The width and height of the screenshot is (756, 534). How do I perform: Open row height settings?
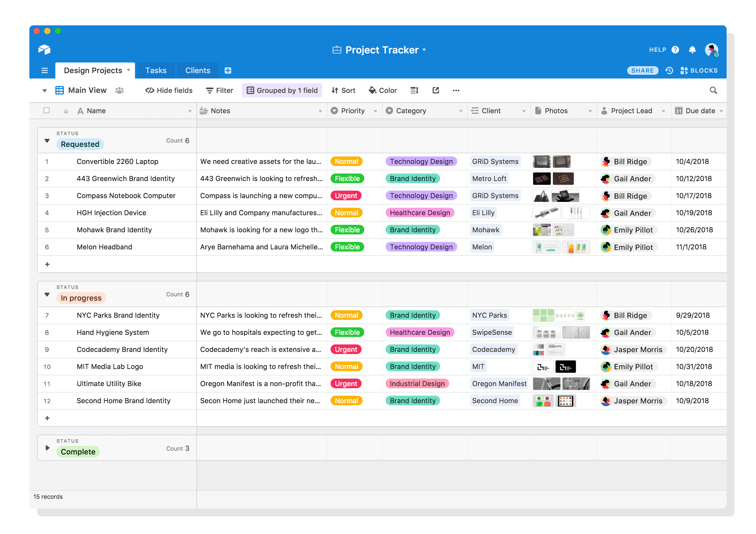click(x=414, y=90)
